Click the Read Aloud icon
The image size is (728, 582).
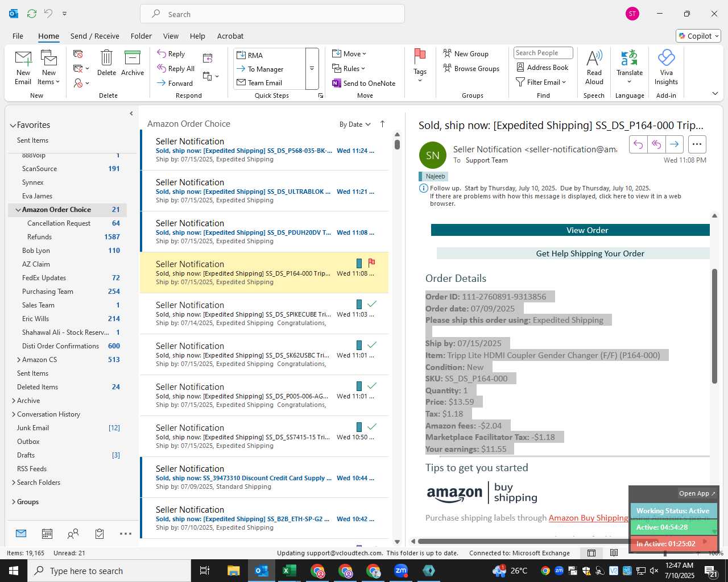(594, 67)
